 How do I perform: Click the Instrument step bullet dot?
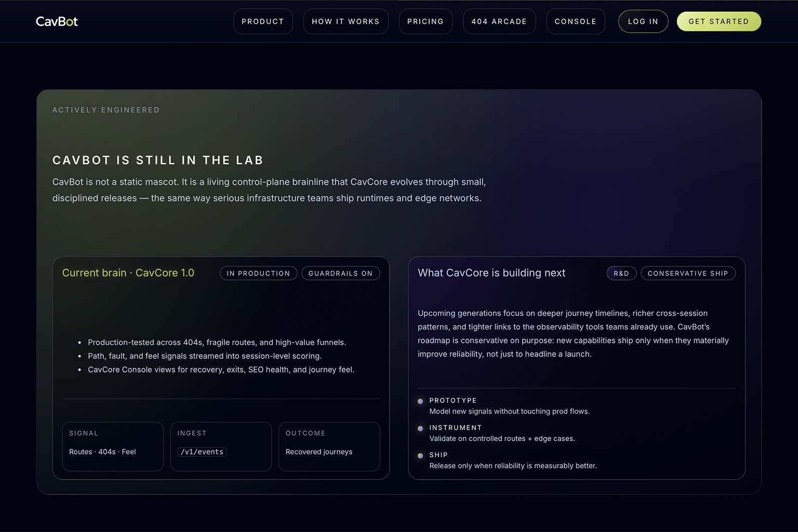(x=420, y=429)
